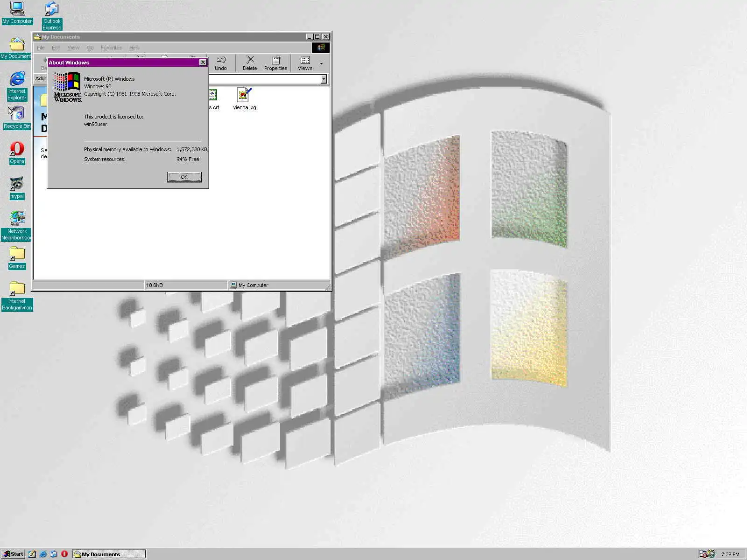Open the Favorites menu in My Documents

click(111, 48)
